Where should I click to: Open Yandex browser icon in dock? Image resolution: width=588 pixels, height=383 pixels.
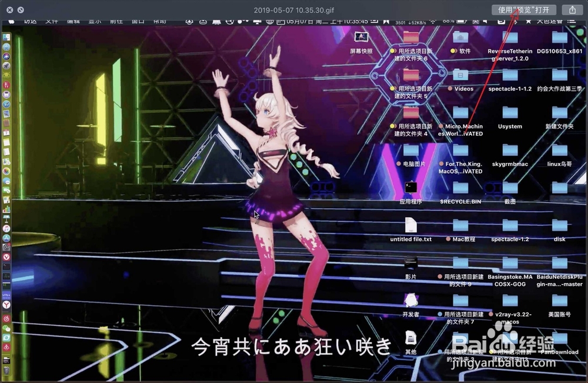pyautogui.click(x=6, y=305)
